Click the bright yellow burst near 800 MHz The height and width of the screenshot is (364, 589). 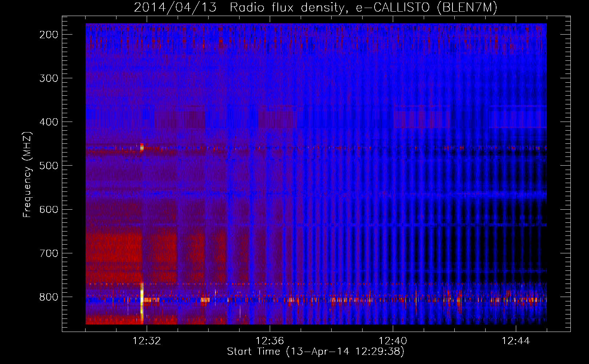click(x=142, y=302)
